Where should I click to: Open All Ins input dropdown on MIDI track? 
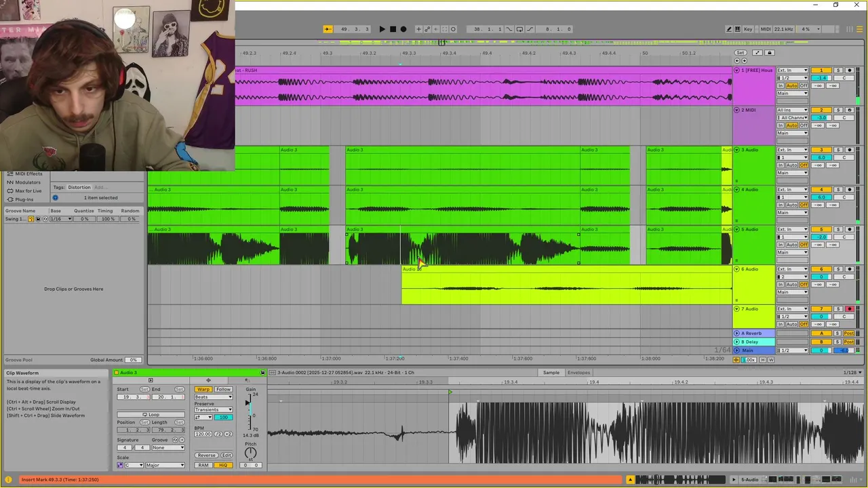point(792,110)
